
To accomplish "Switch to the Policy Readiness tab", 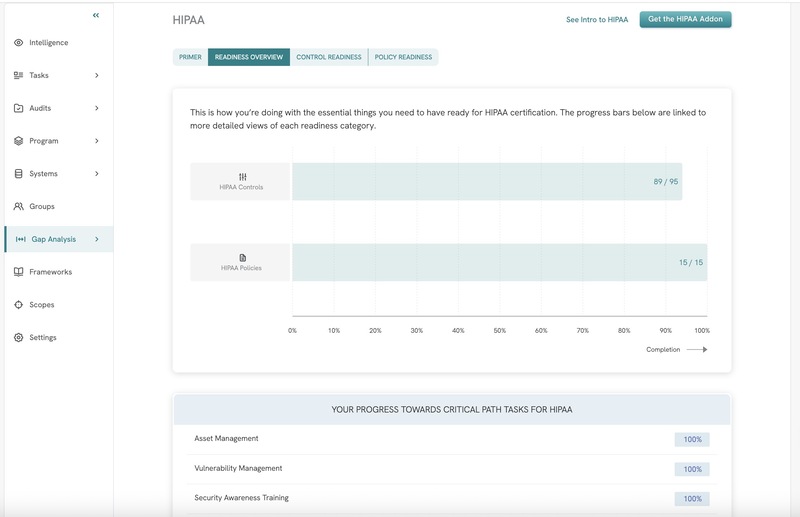I will tap(403, 57).
